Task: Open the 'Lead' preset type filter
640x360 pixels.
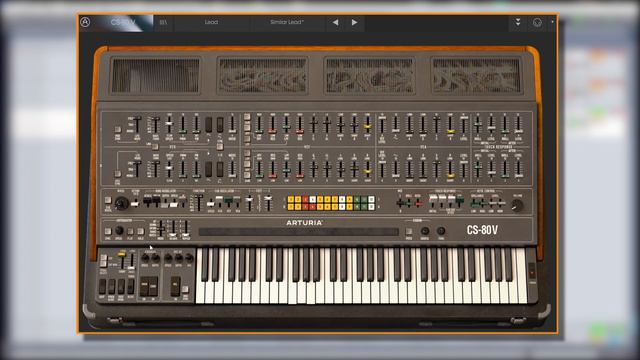Action: pos(211,22)
